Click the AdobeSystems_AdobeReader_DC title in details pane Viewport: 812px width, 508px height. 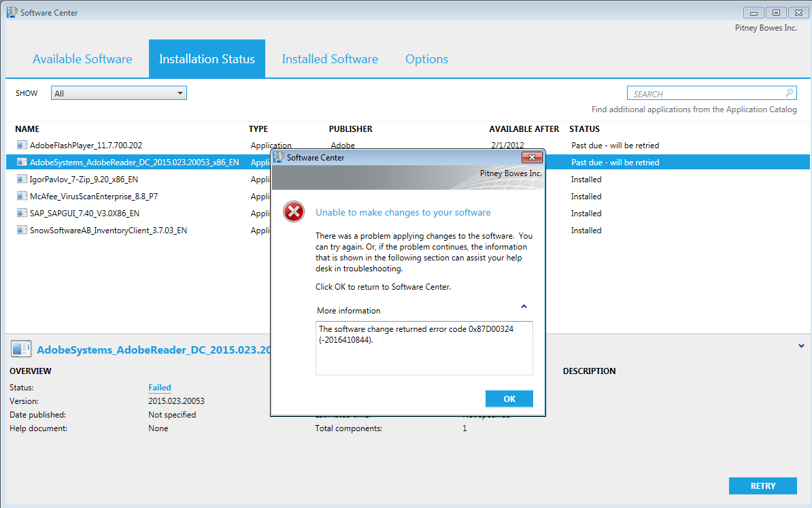(153, 350)
